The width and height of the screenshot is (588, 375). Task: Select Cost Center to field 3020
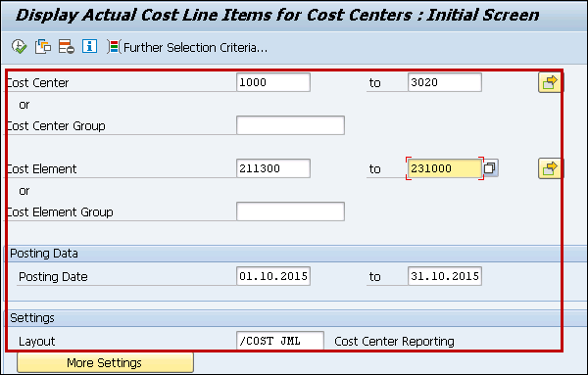click(445, 82)
